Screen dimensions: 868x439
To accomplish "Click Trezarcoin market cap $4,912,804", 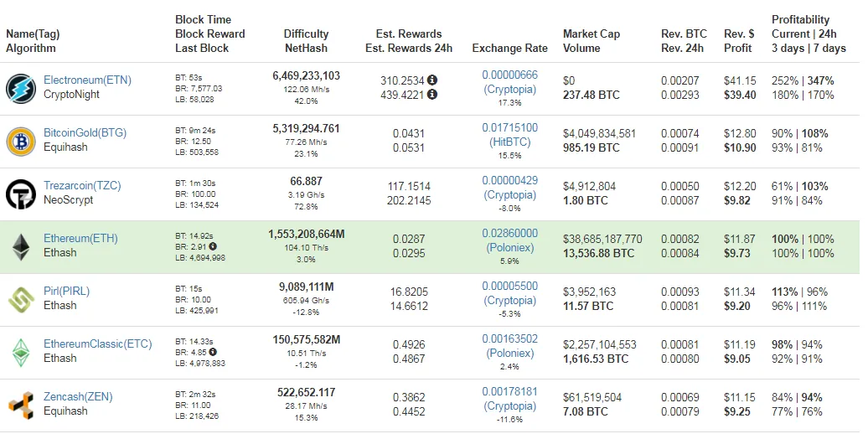I will pos(589,186).
